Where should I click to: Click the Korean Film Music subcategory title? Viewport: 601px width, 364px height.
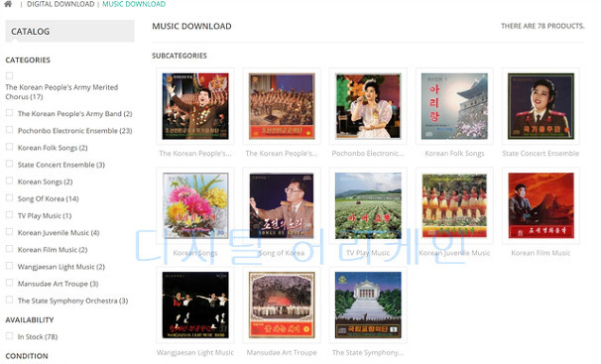click(541, 253)
